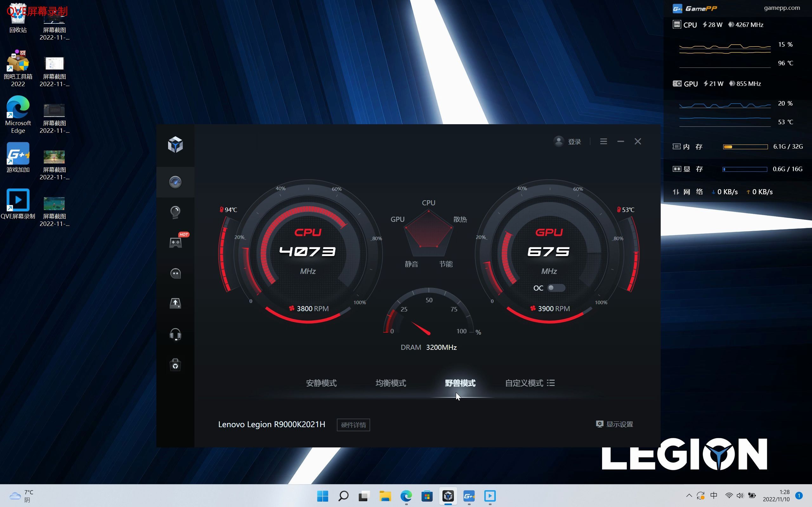Select the 野兽模式 beast mode tab
Image resolution: width=812 pixels, height=507 pixels.
click(460, 383)
